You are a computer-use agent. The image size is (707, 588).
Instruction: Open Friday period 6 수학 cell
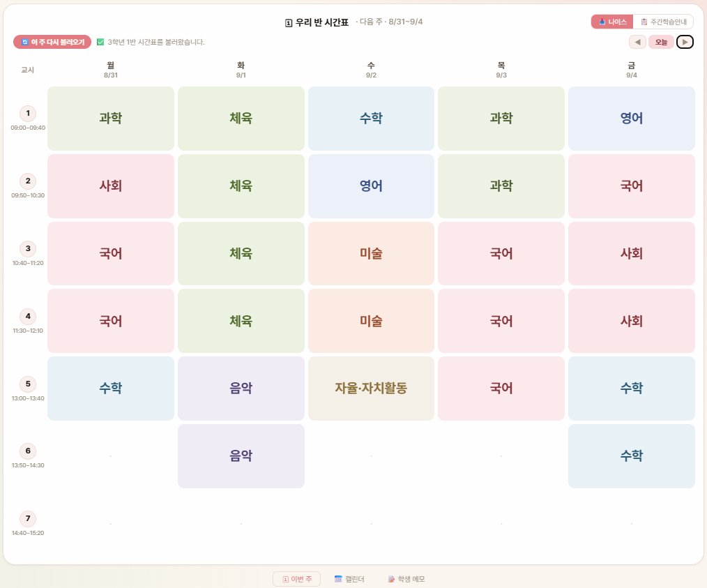[x=631, y=456]
